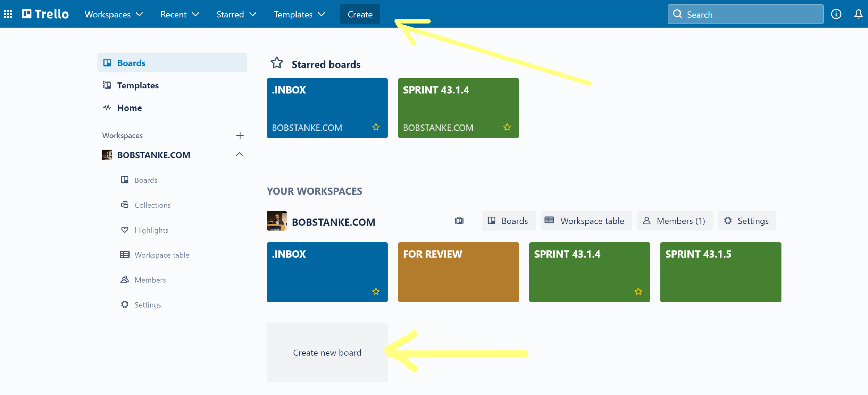Click the FOR REVIEW board thumbnail
The width and height of the screenshot is (868, 395).
[x=458, y=272]
